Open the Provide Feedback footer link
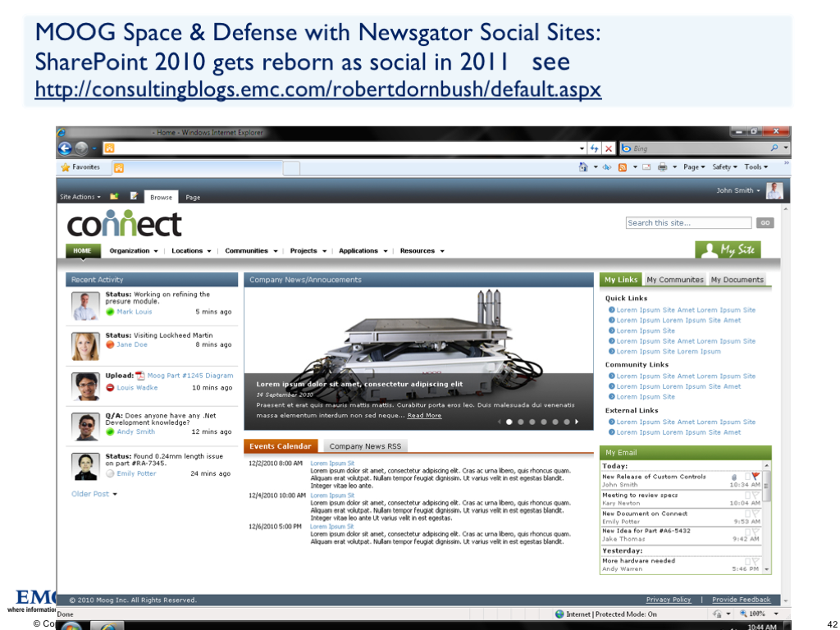The image size is (840, 630). (742, 600)
